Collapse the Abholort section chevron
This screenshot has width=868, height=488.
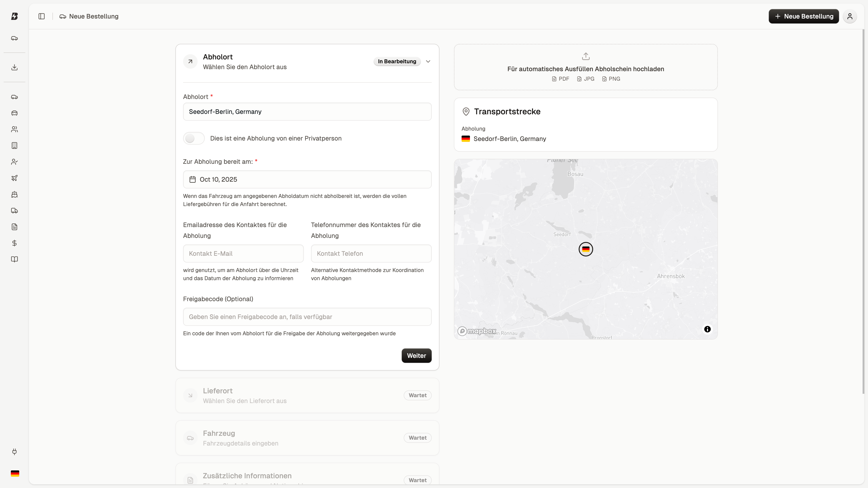point(428,61)
